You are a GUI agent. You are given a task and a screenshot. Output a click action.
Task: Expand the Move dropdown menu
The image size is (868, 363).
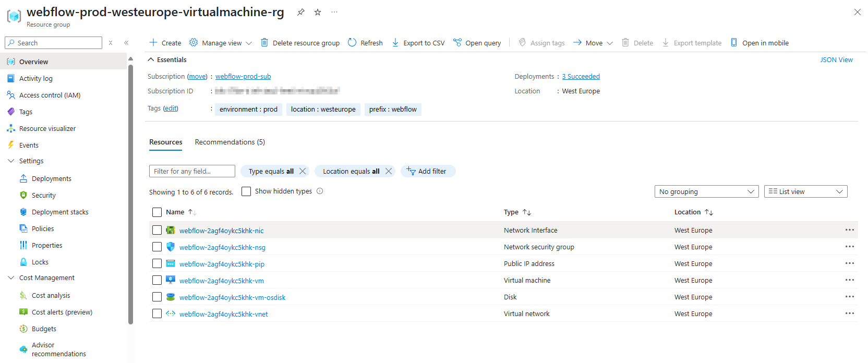click(593, 43)
